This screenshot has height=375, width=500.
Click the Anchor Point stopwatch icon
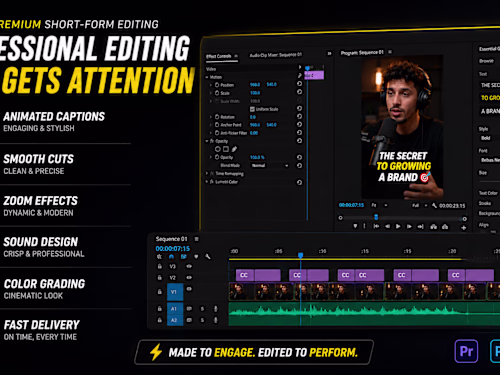[x=217, y=125]
